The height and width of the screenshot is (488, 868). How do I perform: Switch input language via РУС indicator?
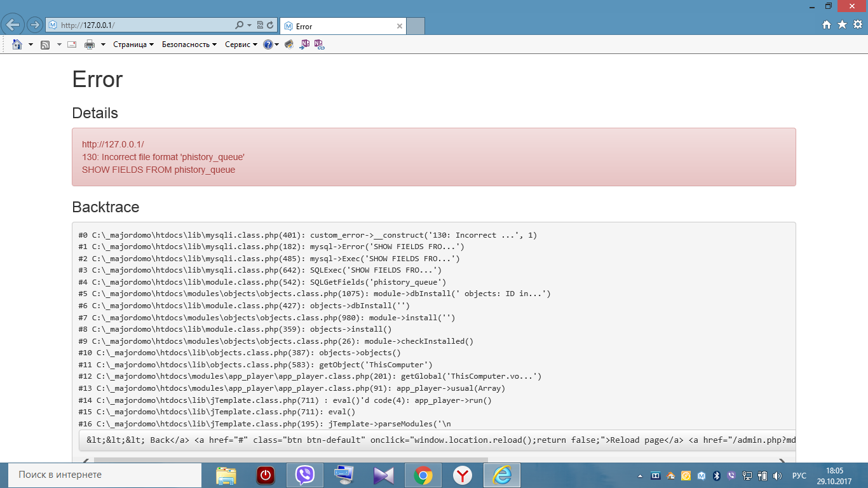coord(799,475)
